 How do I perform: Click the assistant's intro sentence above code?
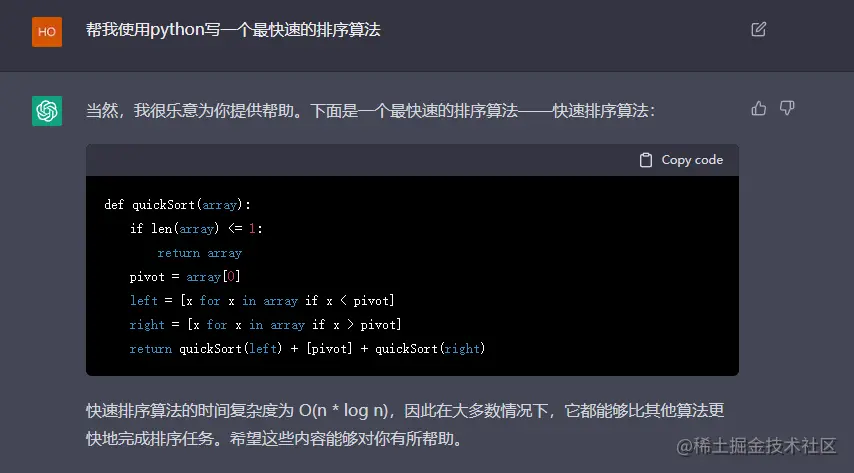coord(370,111)
